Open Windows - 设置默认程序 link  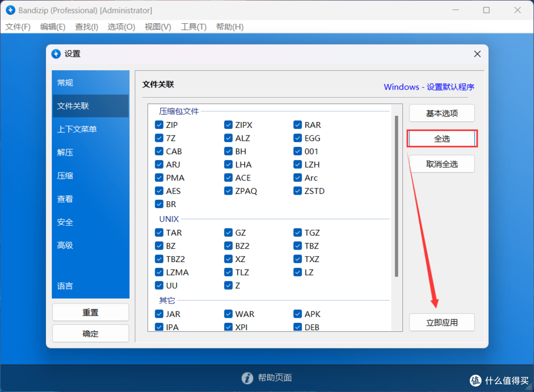(x=429, y=87)
